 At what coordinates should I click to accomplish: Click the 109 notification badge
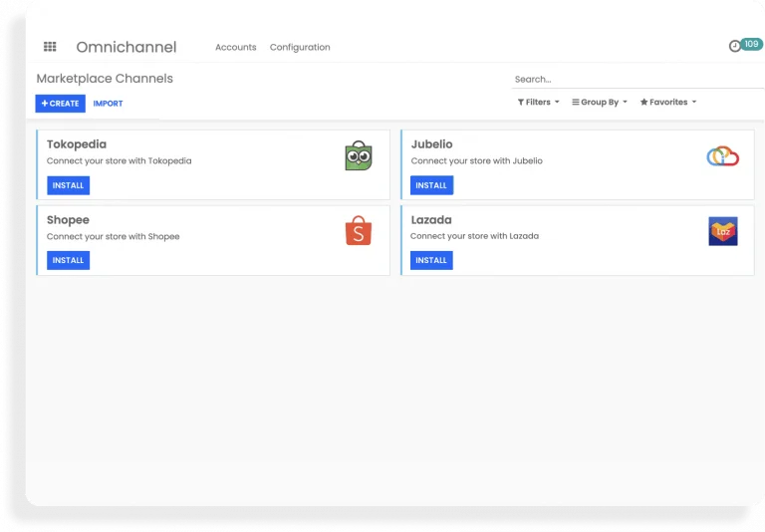752,44
